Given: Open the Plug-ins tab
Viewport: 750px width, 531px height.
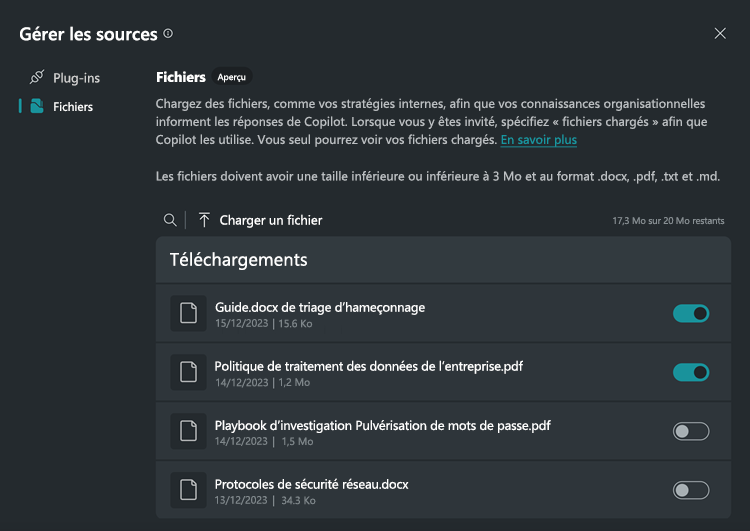Looking at the screenshot, I should [76, 77].
